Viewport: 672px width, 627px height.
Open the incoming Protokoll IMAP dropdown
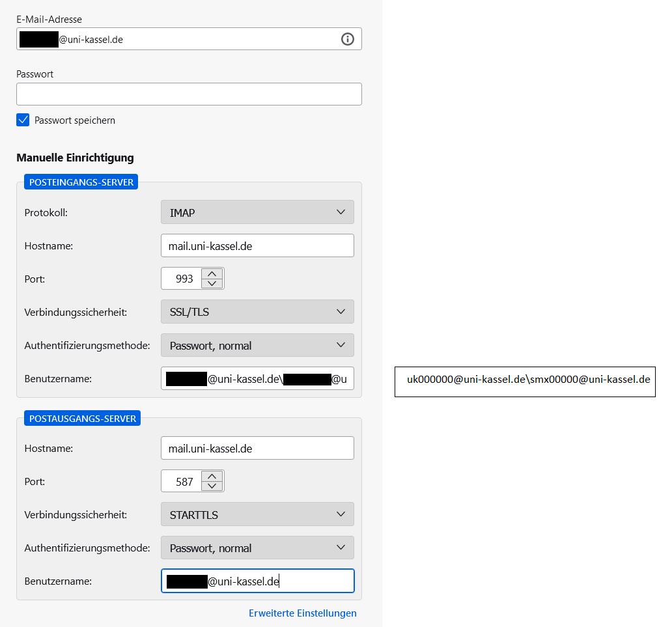257,212
